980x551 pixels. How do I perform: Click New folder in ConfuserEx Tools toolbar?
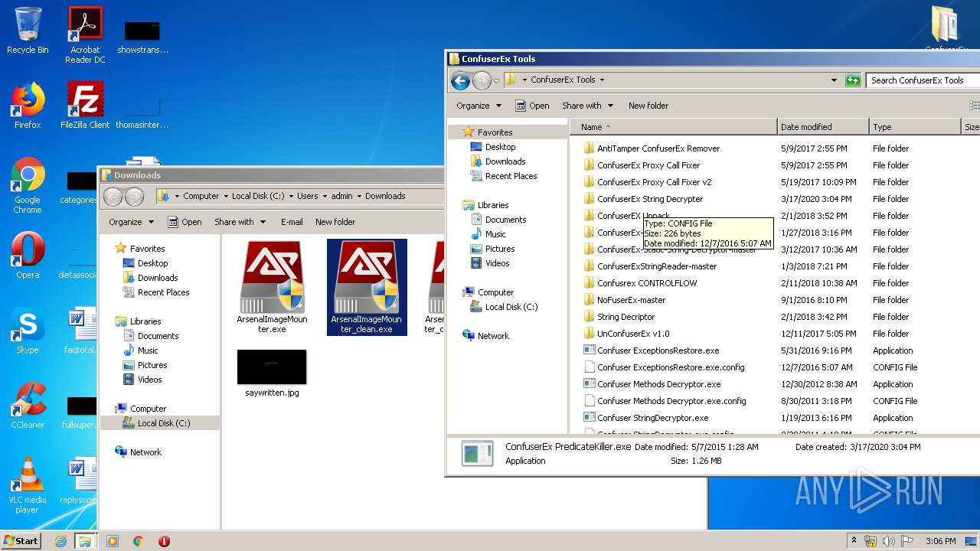click(x=648, y=106)
